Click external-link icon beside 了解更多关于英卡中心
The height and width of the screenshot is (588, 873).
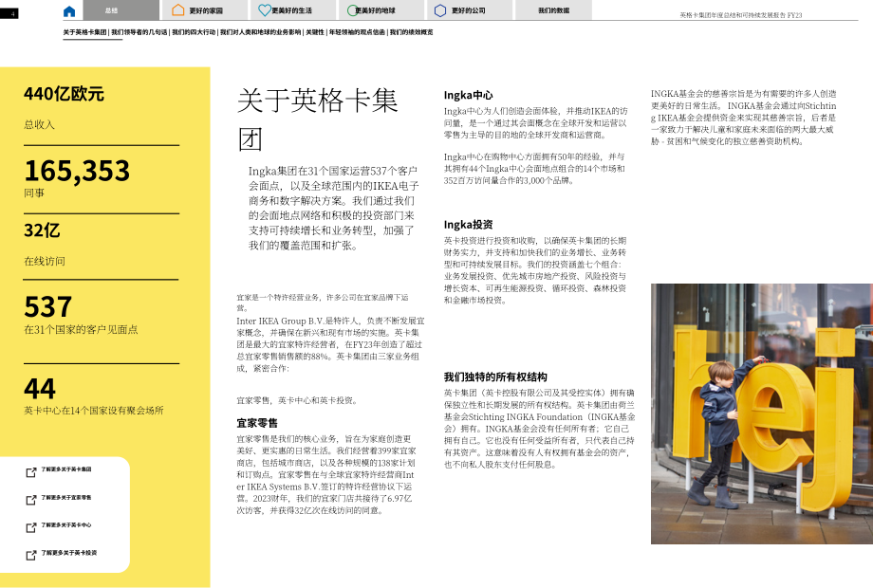[x=31, y=527]
